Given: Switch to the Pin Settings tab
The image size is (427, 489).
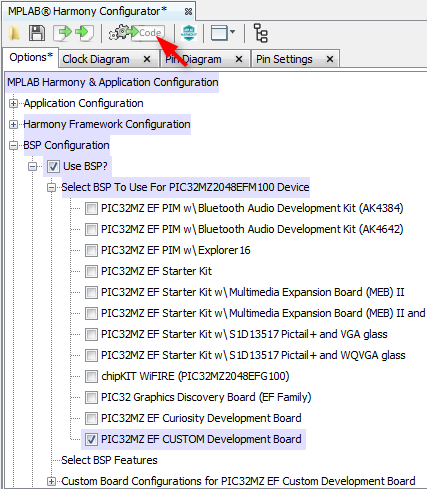Looking at the screenshot, I should (x=284, y=59).
